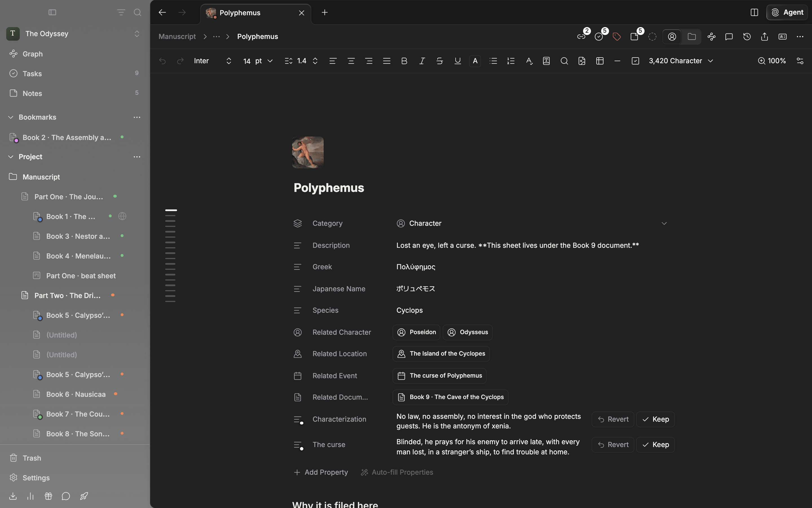Open comments speech bubble icon in header
The width and height of the screenshot is (812, 508).
tap(729, 37)
